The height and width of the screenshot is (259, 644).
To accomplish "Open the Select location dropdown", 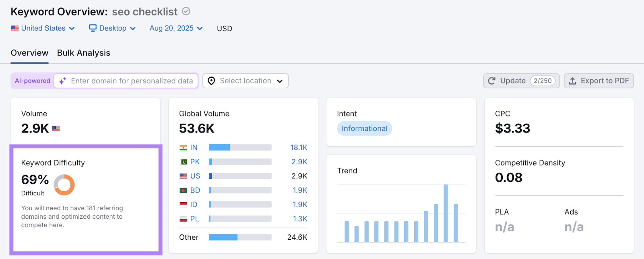I will click(246, 81).
